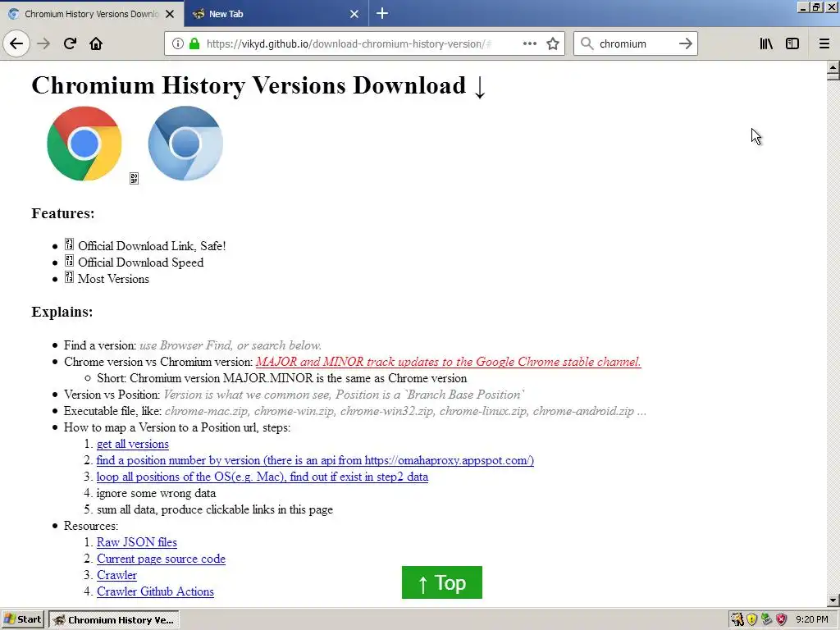Open a new tab with the plus button
Image resolution: width=840 pixels, height=630 pixels.
(x=382, y=13)
